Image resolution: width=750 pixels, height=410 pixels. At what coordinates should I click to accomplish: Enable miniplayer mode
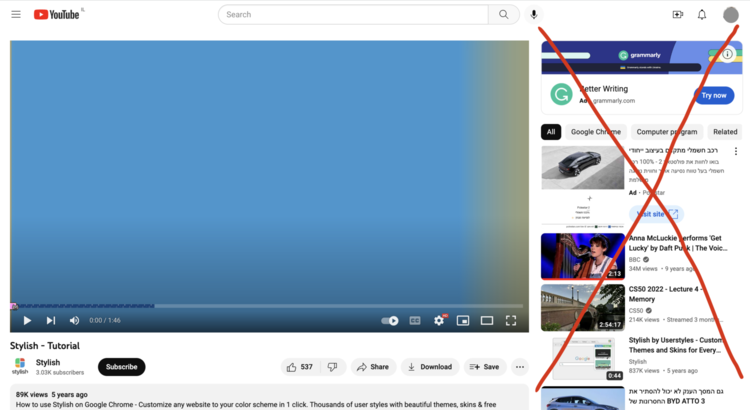click(463, 321)
